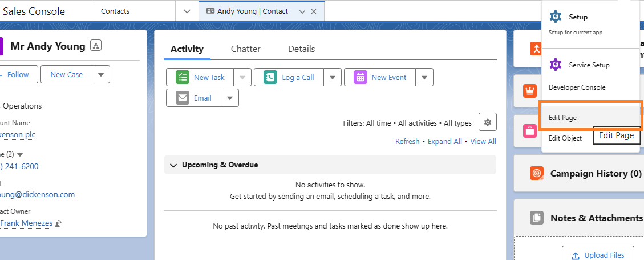Click the New Task checklist icon
The width and height of the screenshot is (644, 260).
click(182, 77)
